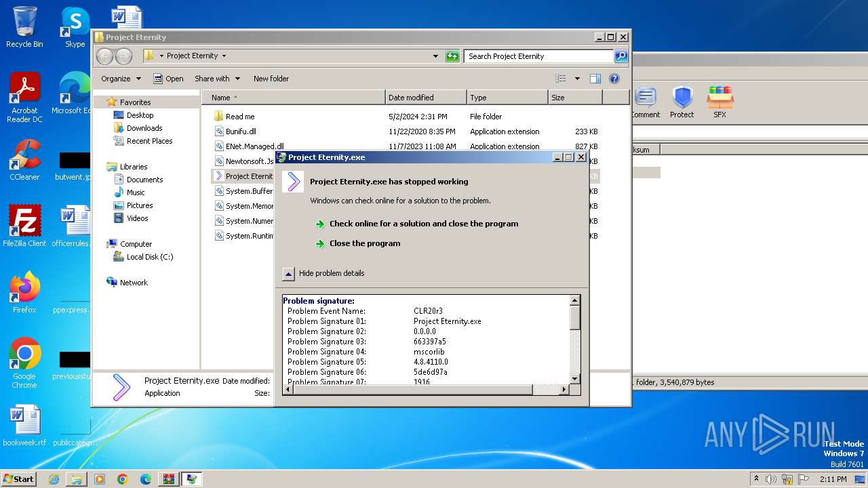Choose Close the program option

365,243
